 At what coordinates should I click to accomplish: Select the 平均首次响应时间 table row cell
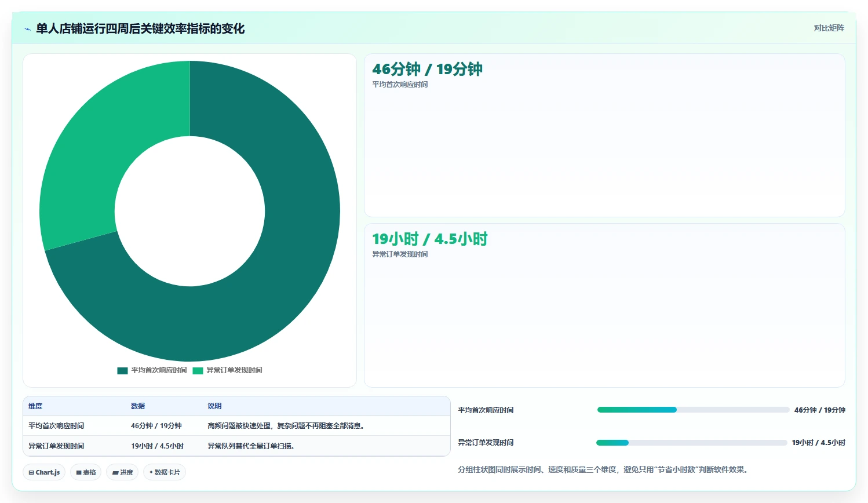click(56, 426)
